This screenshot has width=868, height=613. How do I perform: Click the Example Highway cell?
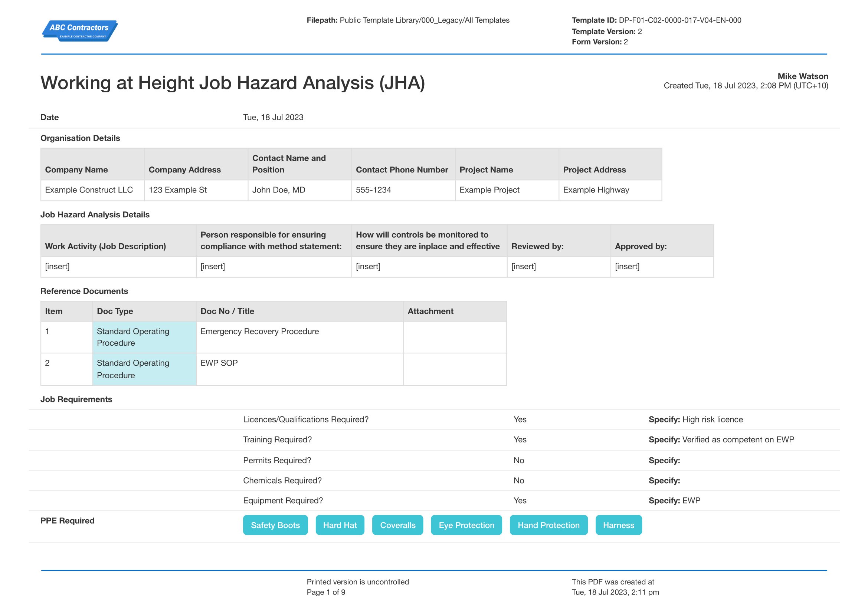[x=610, y=190]
